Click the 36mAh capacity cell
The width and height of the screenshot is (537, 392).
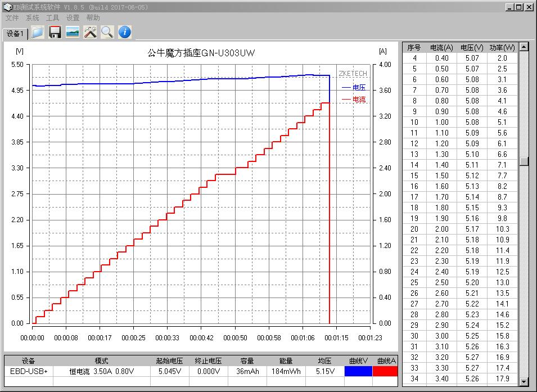coord(247,371)
